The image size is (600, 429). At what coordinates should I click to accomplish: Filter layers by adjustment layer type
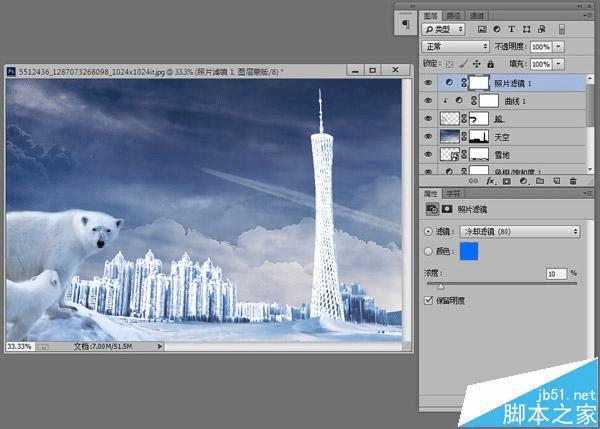pyautogui.click(x=497, y=29)
